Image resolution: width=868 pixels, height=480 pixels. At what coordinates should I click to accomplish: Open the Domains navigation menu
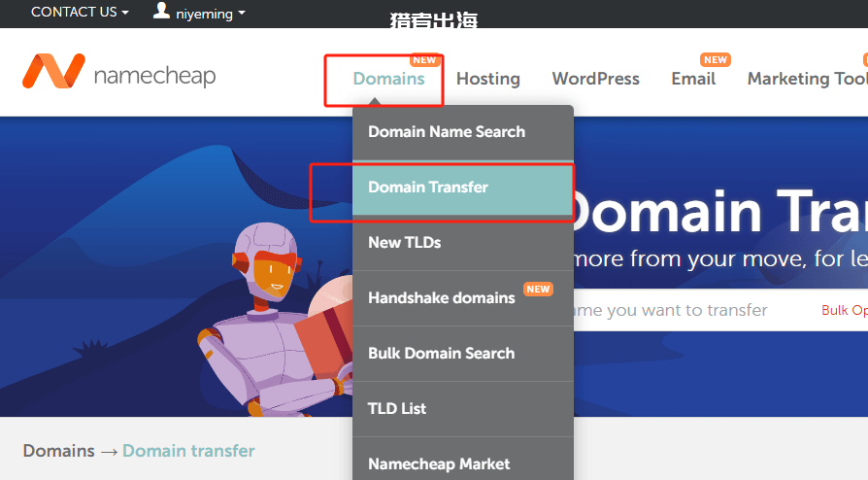pos(388,79)
